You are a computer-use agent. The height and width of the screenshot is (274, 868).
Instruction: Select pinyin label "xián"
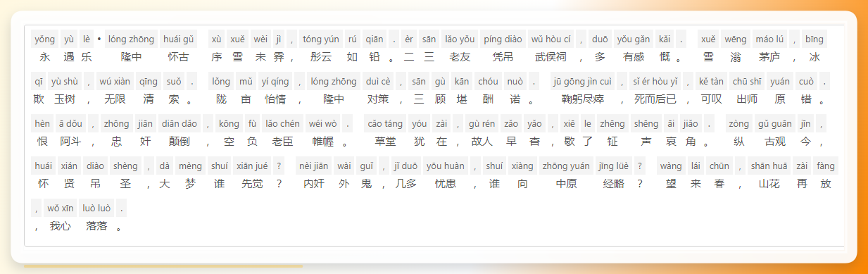point(70,166)
